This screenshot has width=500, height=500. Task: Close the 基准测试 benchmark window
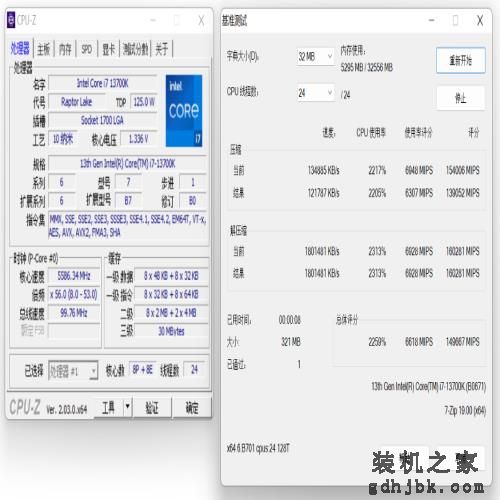click(480, 21)
